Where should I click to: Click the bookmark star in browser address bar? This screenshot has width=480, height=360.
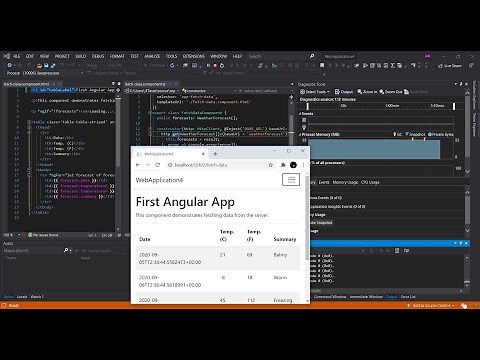pyautogui.click(x=271, y=165)
